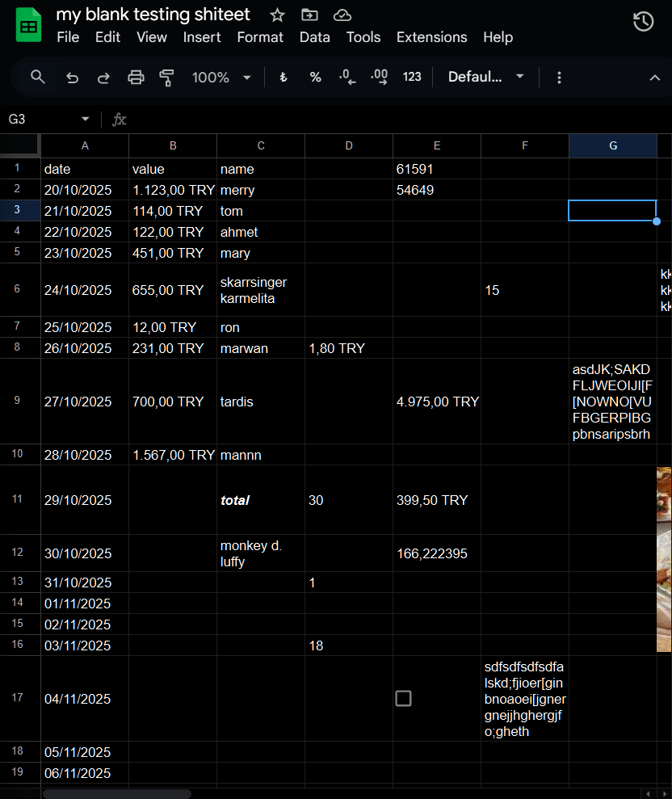Click the document title text
The image size is (672, 799).
tap(153, 15)
